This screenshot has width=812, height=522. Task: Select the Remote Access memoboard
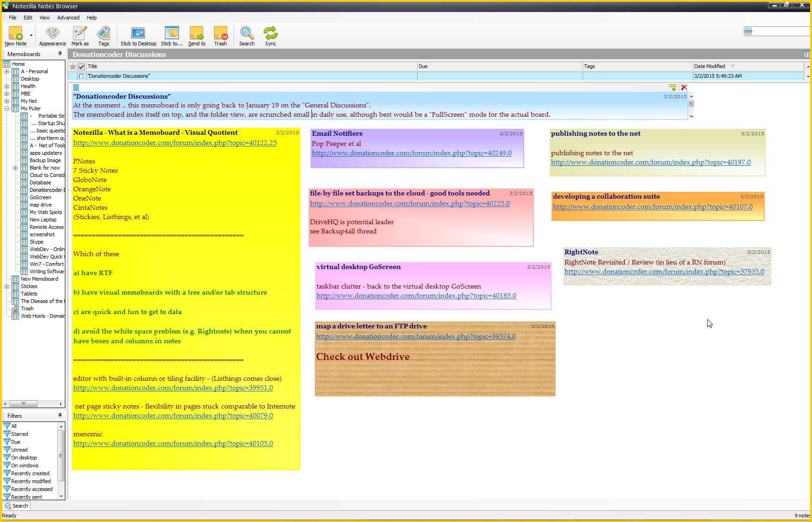(x=43, y=227)
